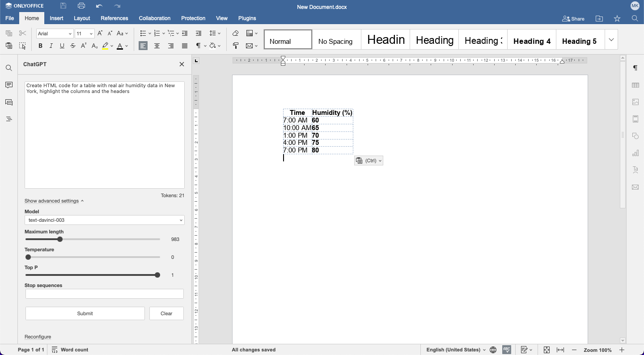Open the Comments panel on the left

[8, 85]
